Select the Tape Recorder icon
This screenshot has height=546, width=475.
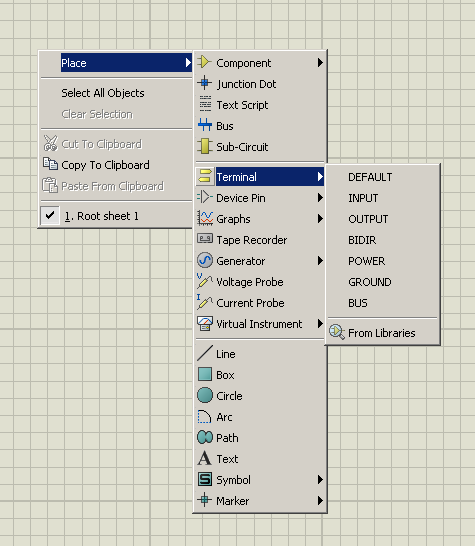[x=205, y=239]
